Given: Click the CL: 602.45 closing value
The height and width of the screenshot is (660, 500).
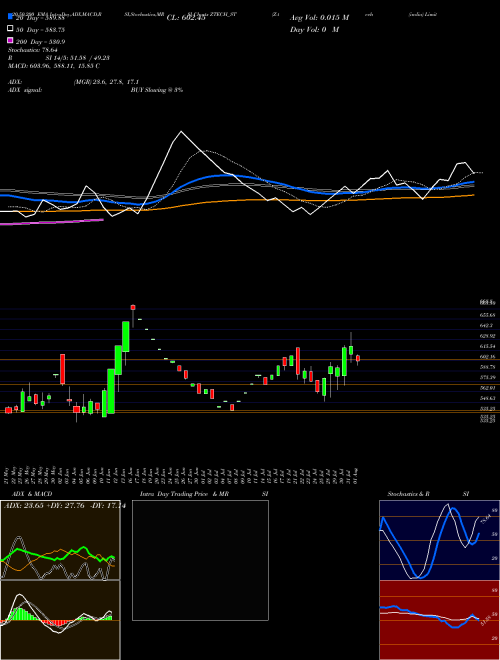Looking at the screenshot, I should point(186,18).
